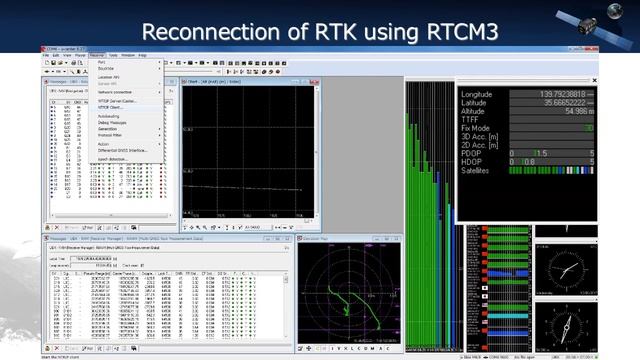
Task: Click the 'Pseudo Range [m]' column header
Action: (x=96, y=273)
